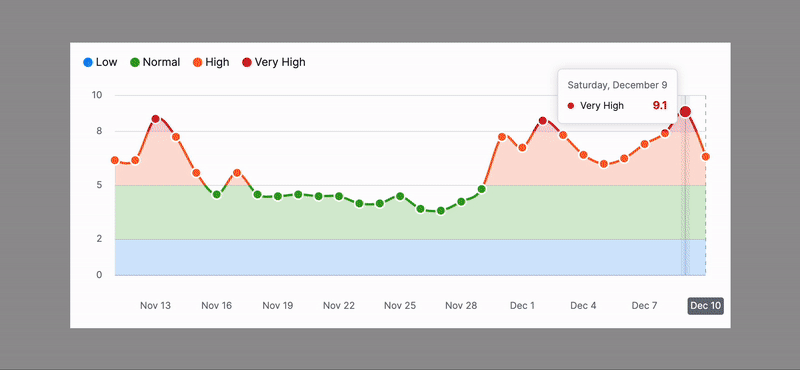Click the y-axis value 5
Image resolution: width=800 pixels, height=370 pixels.
(99, 185)
